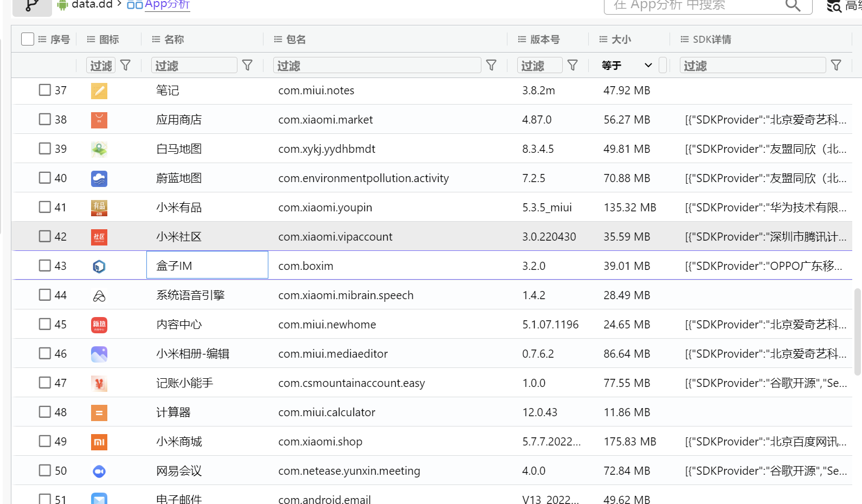Image resolution: width=862 pixels, height=504 pixels.
Task: Click the SDK detail cell for 小米有品
Action: (x=765, y=208)
